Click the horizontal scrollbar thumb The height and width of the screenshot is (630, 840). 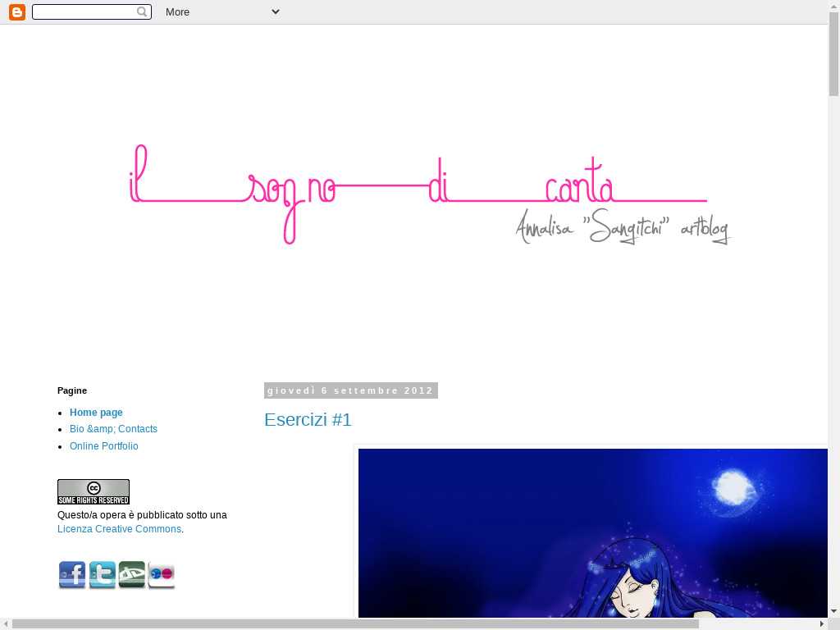[x=355, y=624]
